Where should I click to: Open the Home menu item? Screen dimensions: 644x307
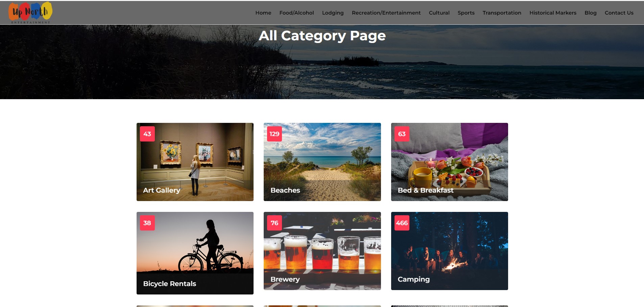point(263,13)
